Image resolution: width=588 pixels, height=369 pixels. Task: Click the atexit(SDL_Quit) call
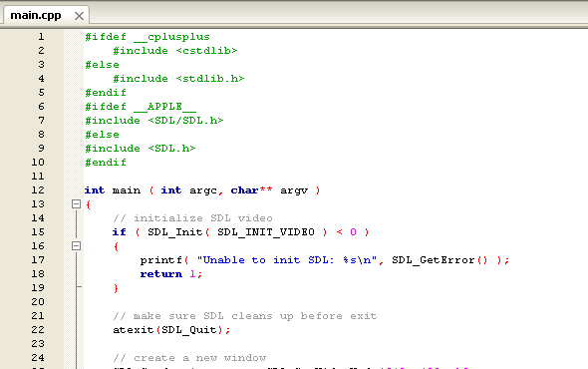[x=171, y=330]
